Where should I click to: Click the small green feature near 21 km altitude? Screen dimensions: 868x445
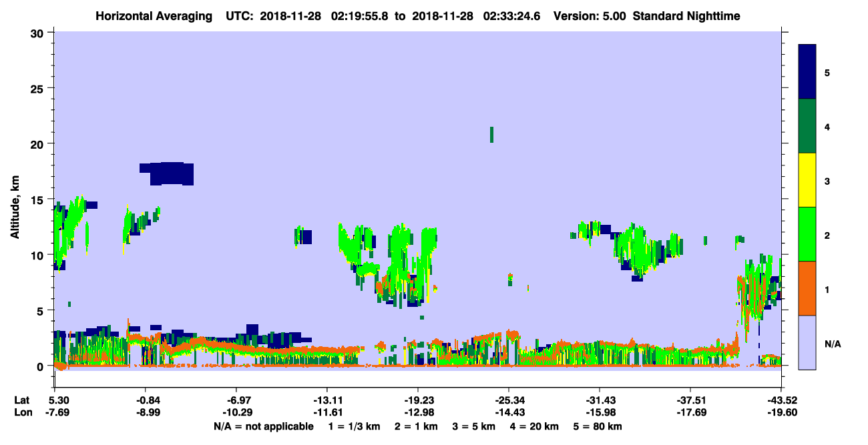492,135
